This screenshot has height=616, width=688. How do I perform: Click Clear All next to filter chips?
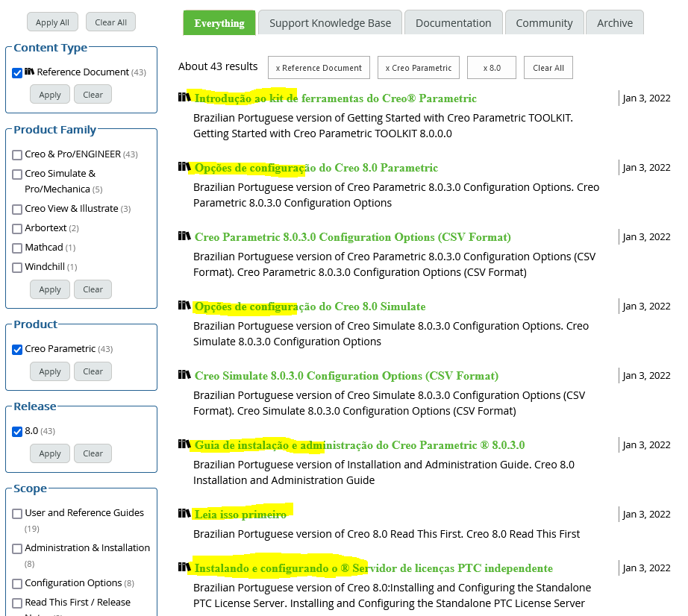(548, 68)
